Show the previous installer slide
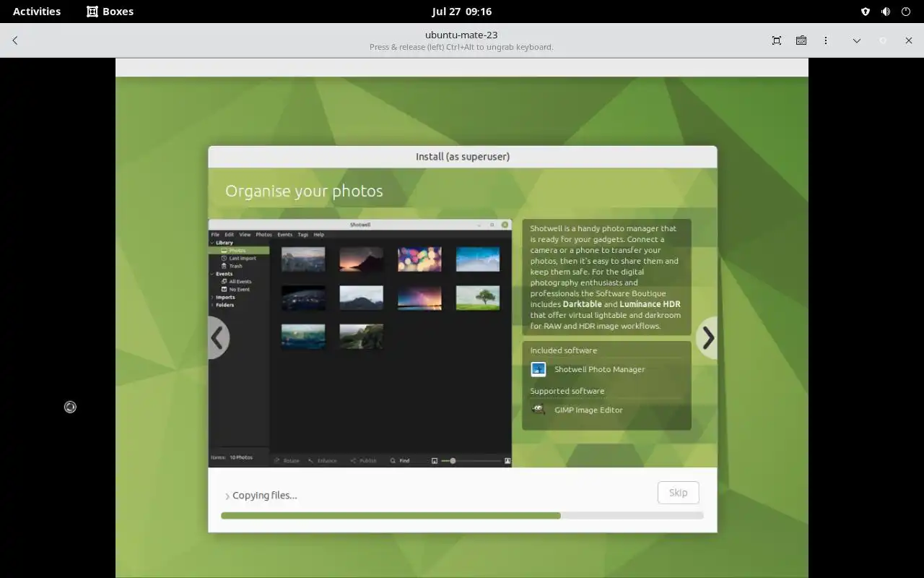This screenshot has width=924, height=578. click(x=217, y=337)
